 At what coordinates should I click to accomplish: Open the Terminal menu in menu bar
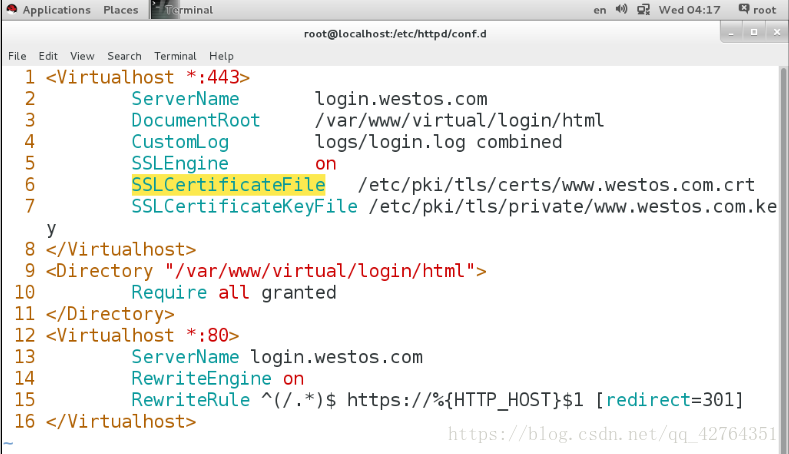coord(175,56)
